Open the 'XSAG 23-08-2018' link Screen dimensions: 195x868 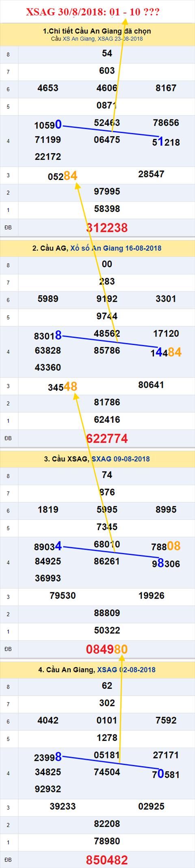pos(120,39)
